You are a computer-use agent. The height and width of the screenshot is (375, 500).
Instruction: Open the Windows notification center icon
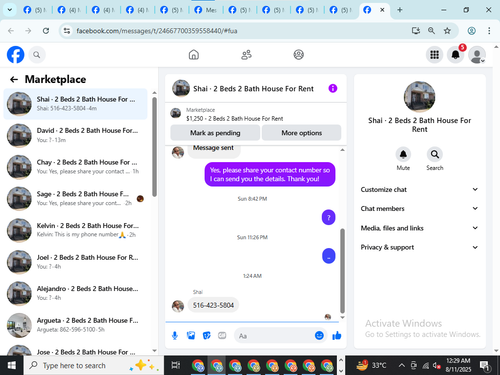coord(485,366)
